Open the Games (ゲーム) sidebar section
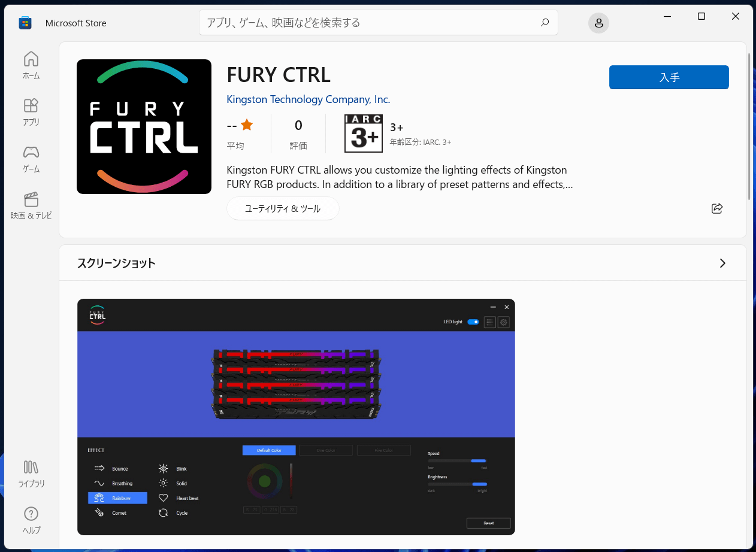 31,159
